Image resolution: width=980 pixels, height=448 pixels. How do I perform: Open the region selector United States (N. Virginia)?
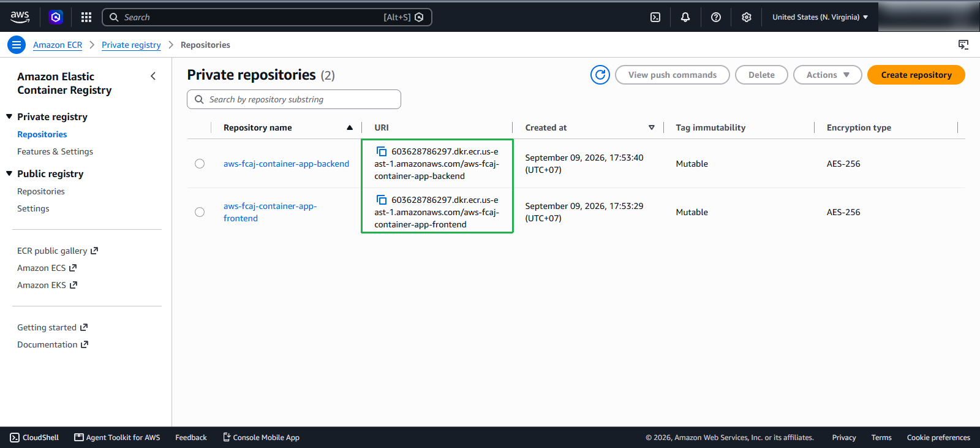pos(820,17)
